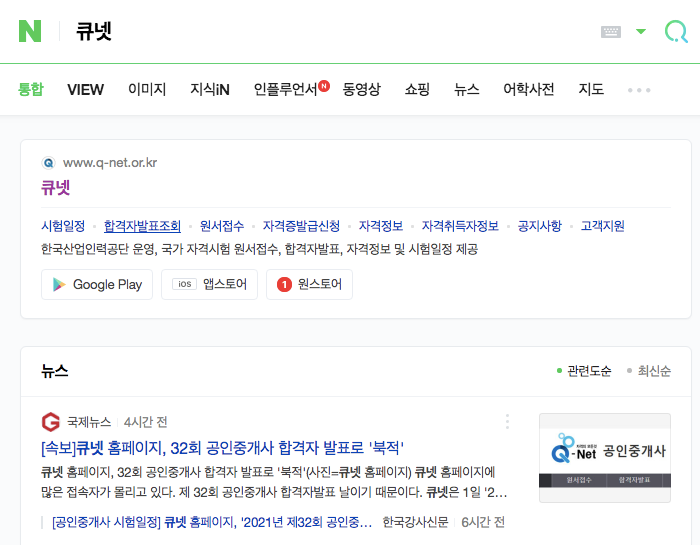Click the 뉴스 section heading

tap(54, 371)
